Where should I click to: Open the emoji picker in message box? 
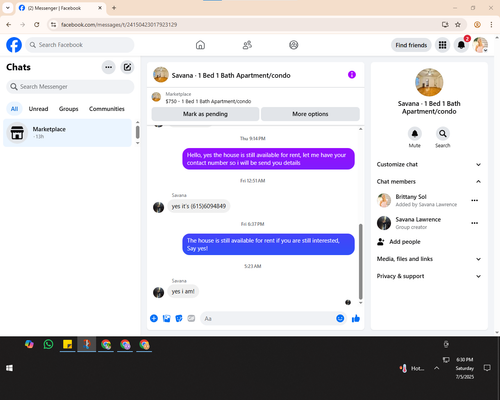340,318
